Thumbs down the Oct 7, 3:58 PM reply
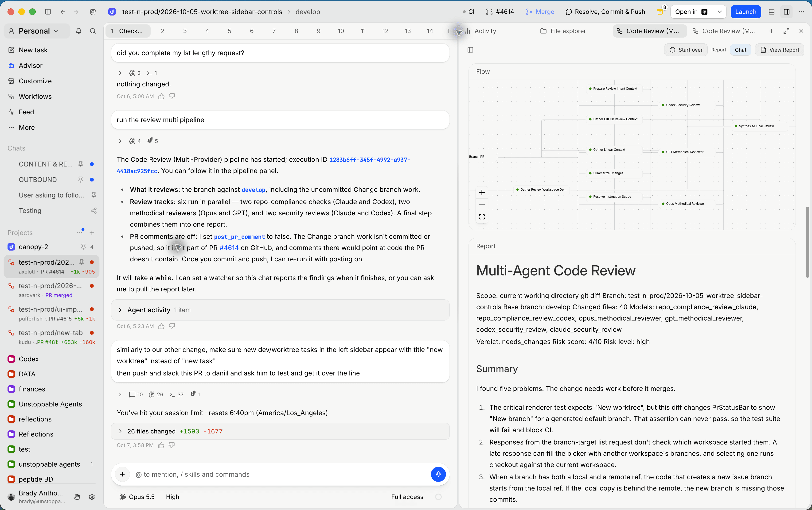 click(172, 445)
